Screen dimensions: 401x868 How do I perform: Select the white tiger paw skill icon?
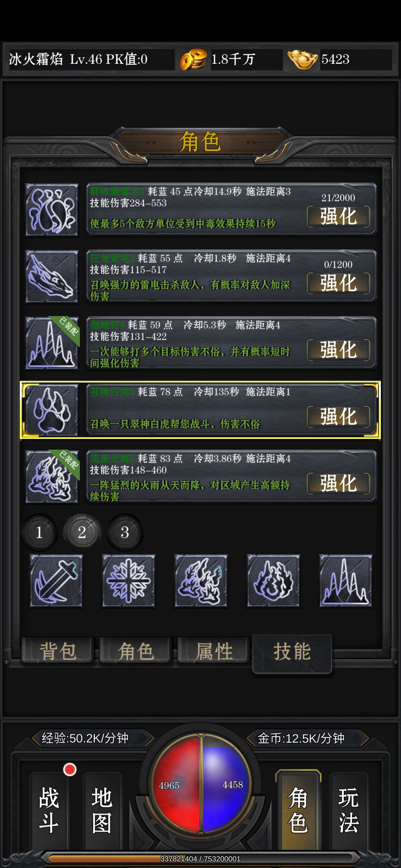(52, 410)
